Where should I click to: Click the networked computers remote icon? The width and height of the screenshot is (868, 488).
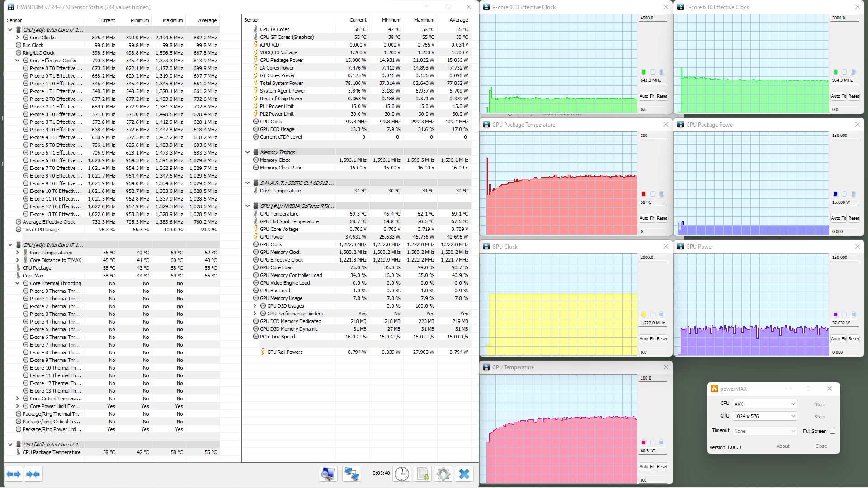(x=351, y=474)
